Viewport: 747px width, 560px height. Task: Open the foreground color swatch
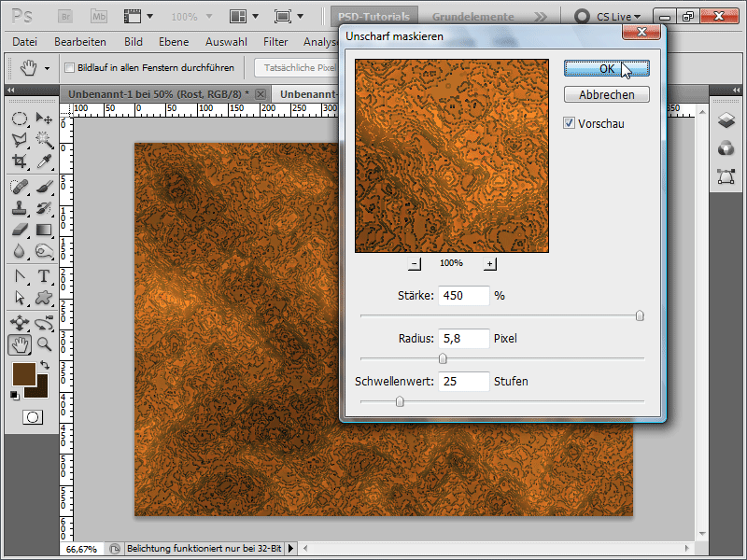(x=24, y=374)
